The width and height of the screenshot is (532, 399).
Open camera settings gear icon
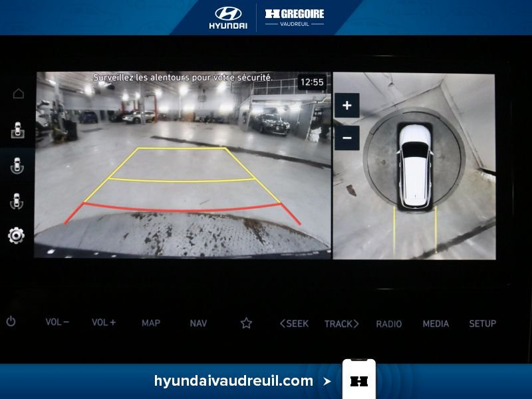pyautogui.click(x=16, y=235)
